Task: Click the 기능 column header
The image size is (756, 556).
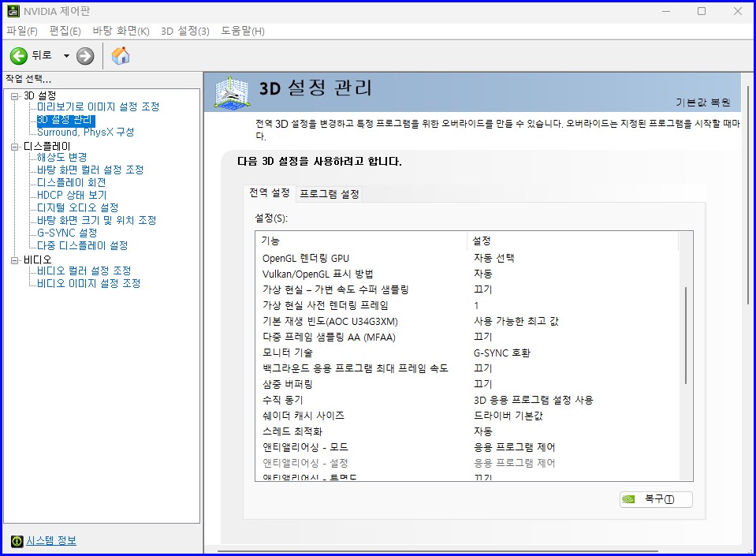Action: coord(361,241)
